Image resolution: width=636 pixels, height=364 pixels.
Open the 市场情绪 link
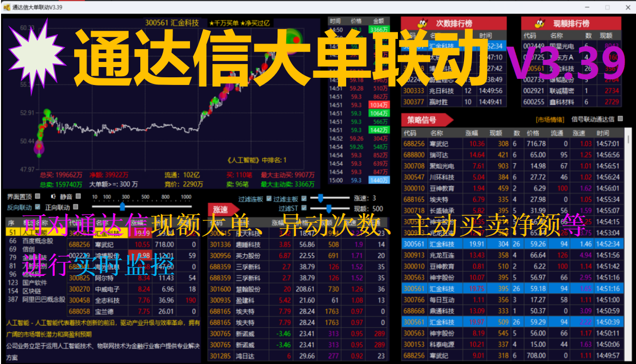(549, 119)
